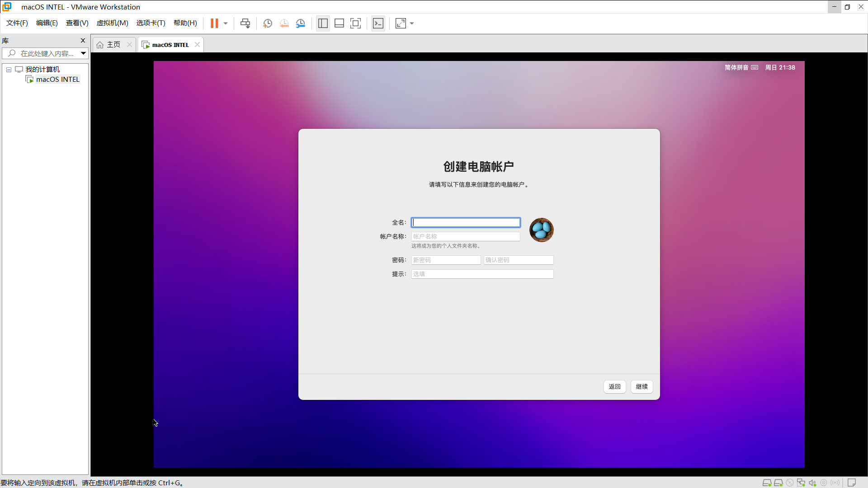Image resolution: width=868 pixels, height=488 pixels.
Task: Click the Send Ctrl+Alt+Del toolbar icon
Action: coord(245,23)
